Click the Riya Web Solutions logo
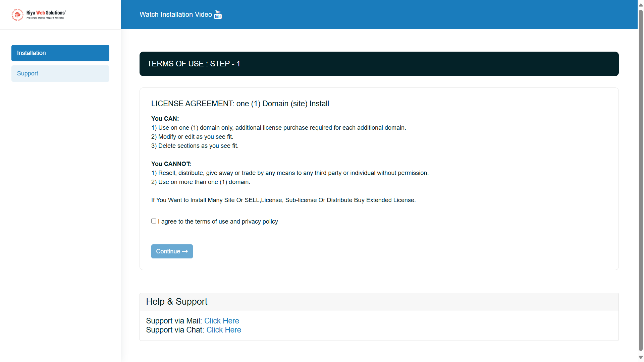This screenshot has height=362, width=644. 39,14
